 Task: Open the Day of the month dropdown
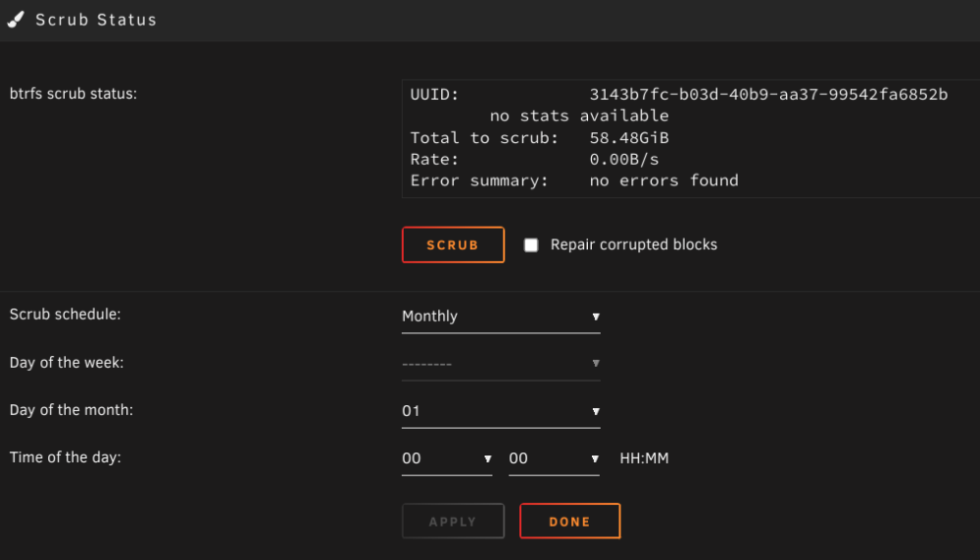tap(501, 411)
